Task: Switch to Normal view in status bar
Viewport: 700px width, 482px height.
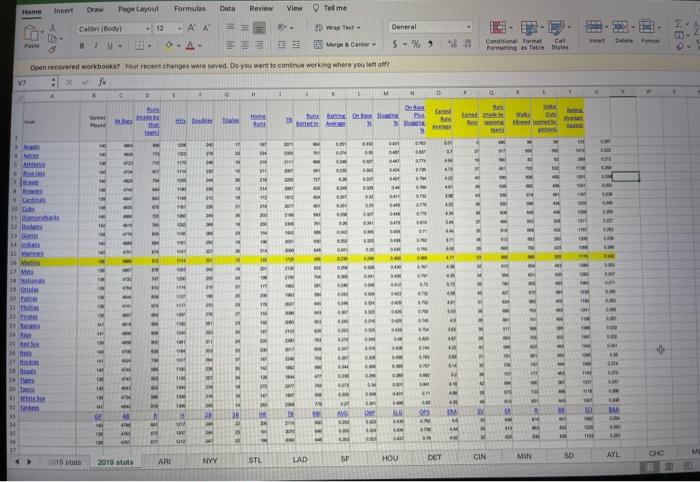Action: [650, 466]
